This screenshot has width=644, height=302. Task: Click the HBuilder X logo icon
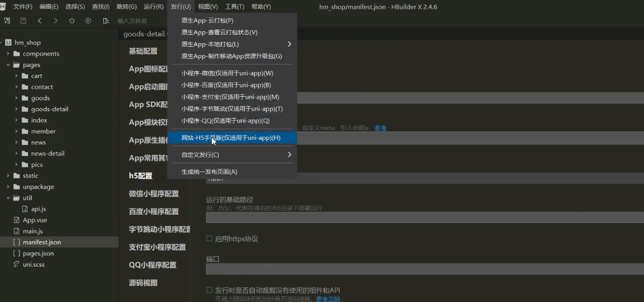point(4,7)
